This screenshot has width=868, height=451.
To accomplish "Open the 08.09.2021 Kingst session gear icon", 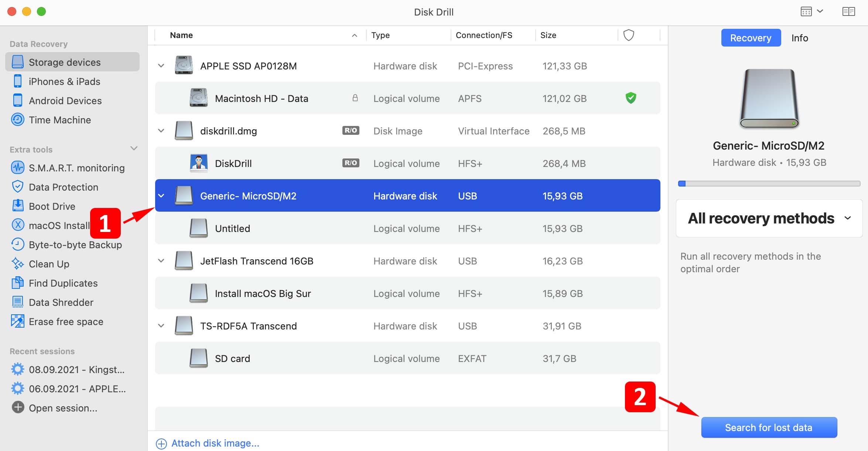I will tap(17, 369).
